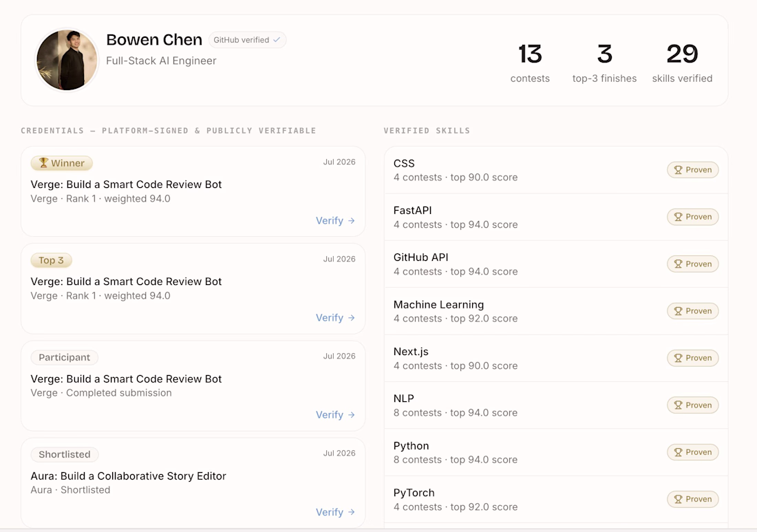Verify the Shortlisted Aura credential
Image resolution: width=757 pixels, height=532 pixels.
click(x=336, y=512)
